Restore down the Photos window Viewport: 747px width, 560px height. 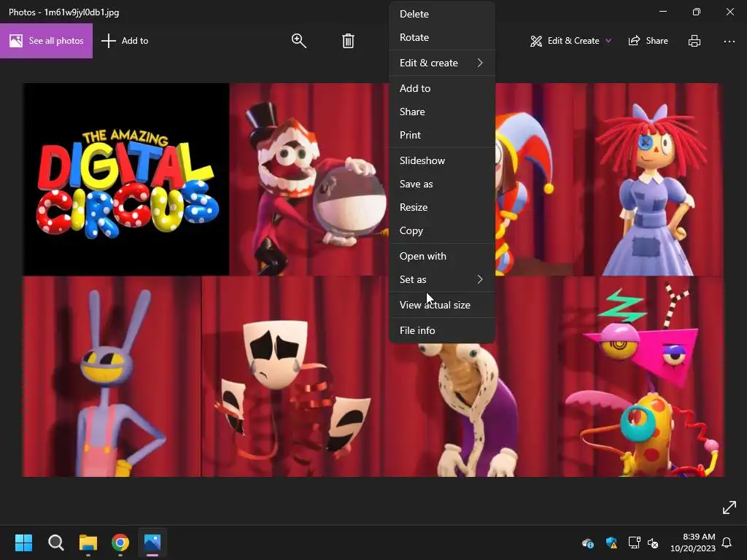(x=697, y=12)
